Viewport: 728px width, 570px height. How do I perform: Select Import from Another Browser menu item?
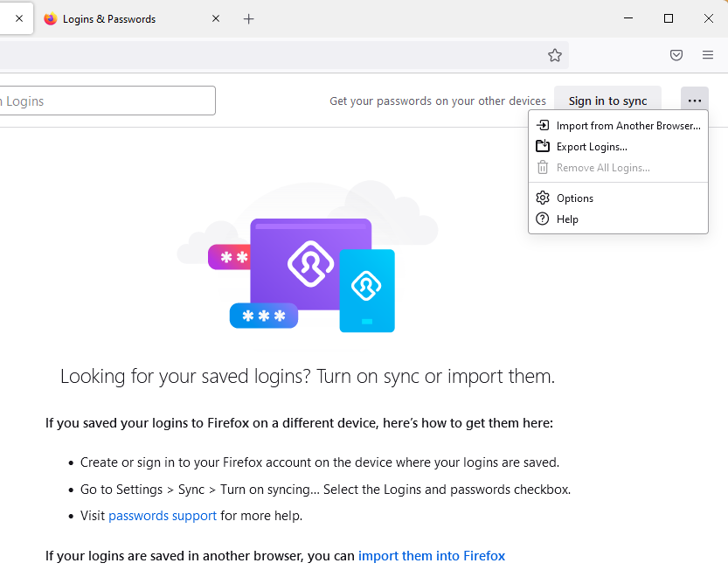pyautogui.click(x=627, y=126)
